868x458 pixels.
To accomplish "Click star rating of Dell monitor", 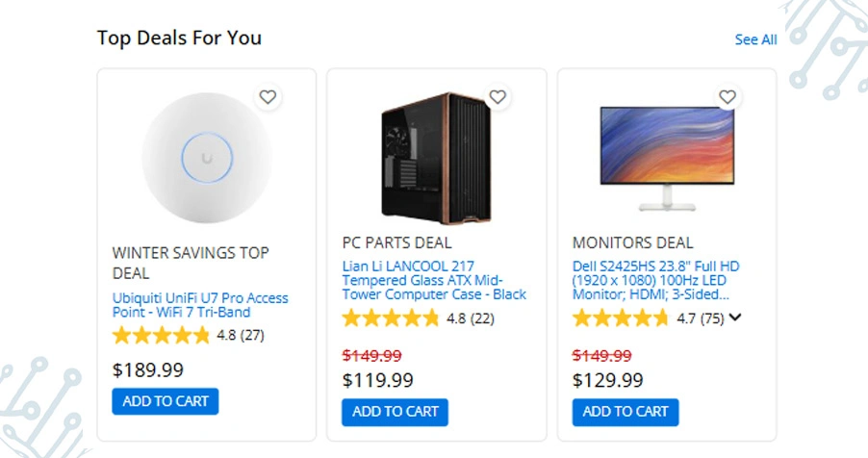I will coord(621,318).
